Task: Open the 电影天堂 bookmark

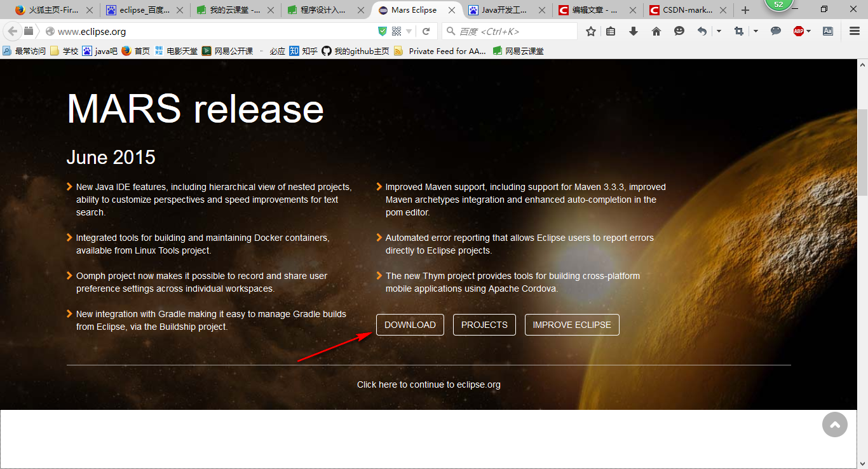Action: click(176, 51)
